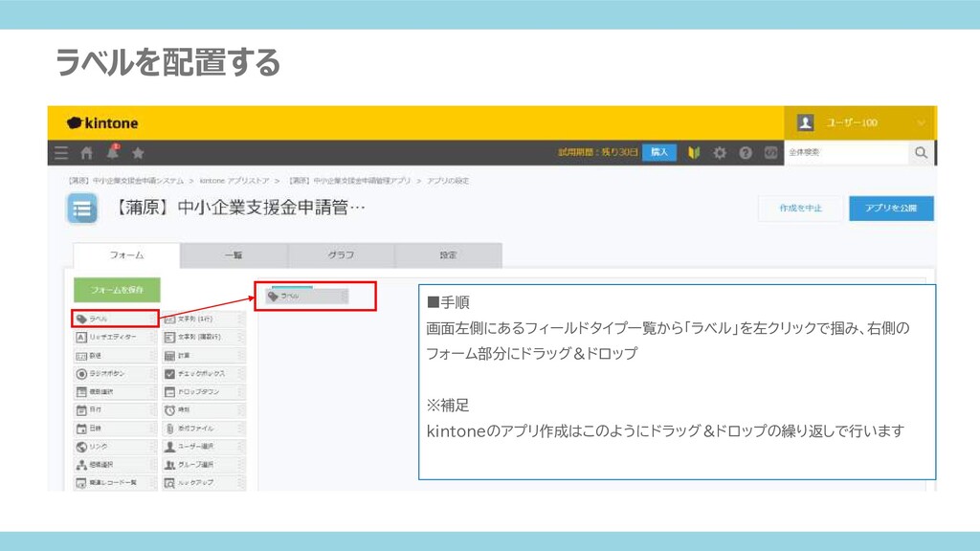Image resolution: width=980 pixels, height=551 pixels.
Task: Switch to the フォーム tab
Action: 127,254
